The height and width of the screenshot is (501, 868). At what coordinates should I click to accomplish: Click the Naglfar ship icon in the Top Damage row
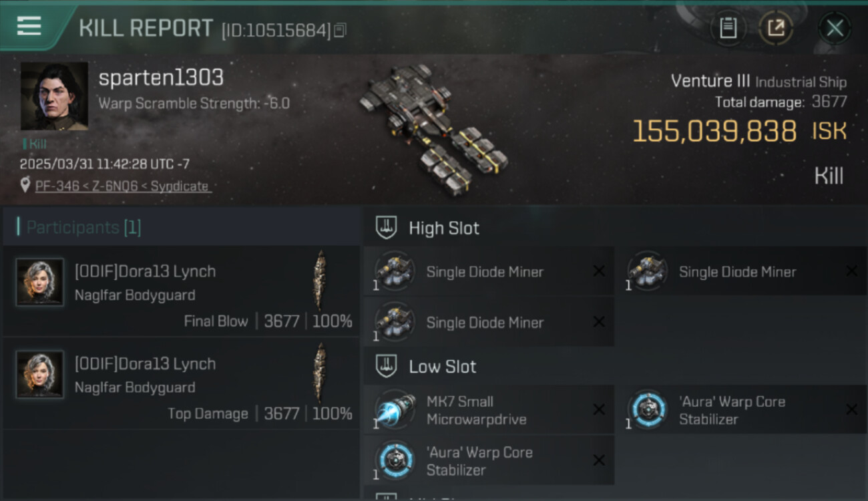[320, 373]
